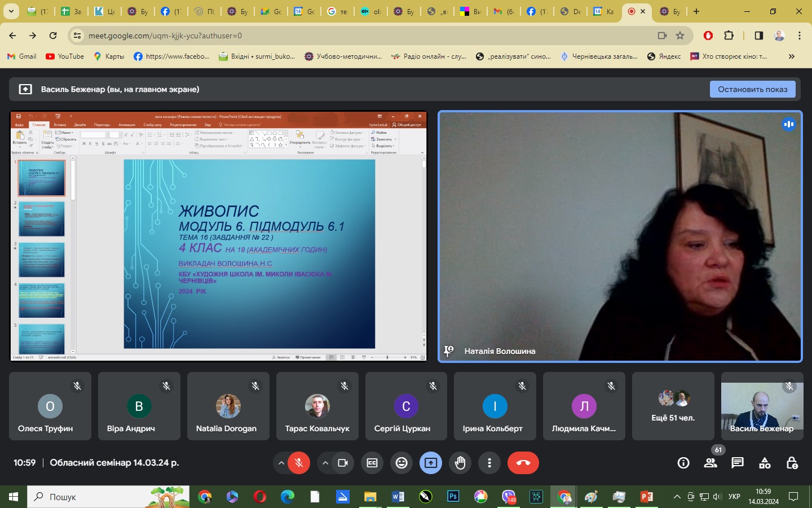Open a new Chrome tab with plus
812x508 pixels.
(696, 11)
